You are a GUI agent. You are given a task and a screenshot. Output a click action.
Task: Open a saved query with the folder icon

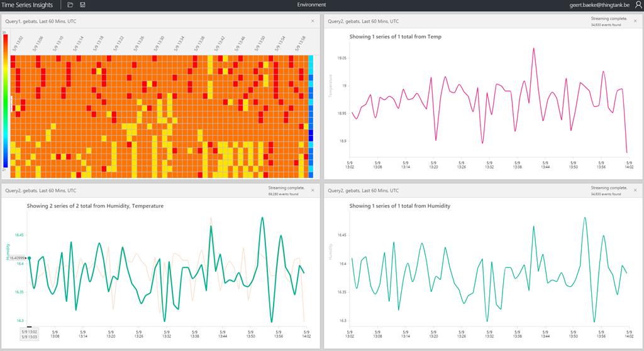coord(70,5)
